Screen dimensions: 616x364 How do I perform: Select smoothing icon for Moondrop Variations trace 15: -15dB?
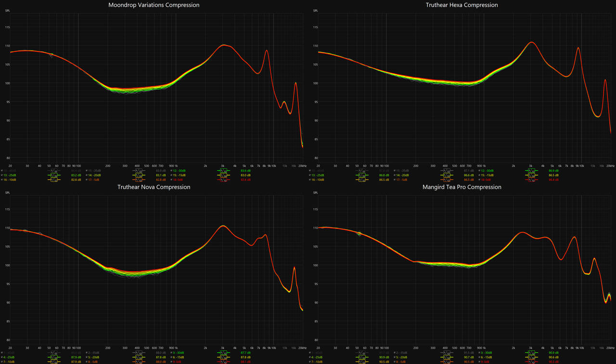[x=223, y=176]
